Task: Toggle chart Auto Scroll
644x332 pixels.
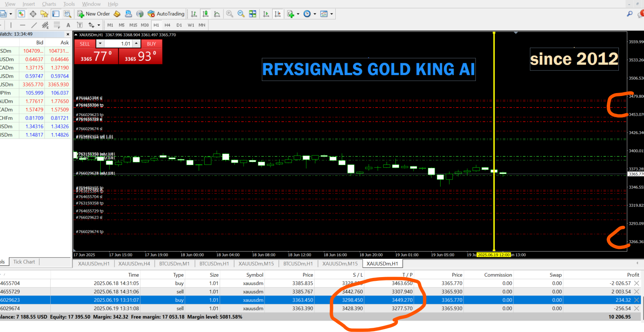Action: click(266, 14)
